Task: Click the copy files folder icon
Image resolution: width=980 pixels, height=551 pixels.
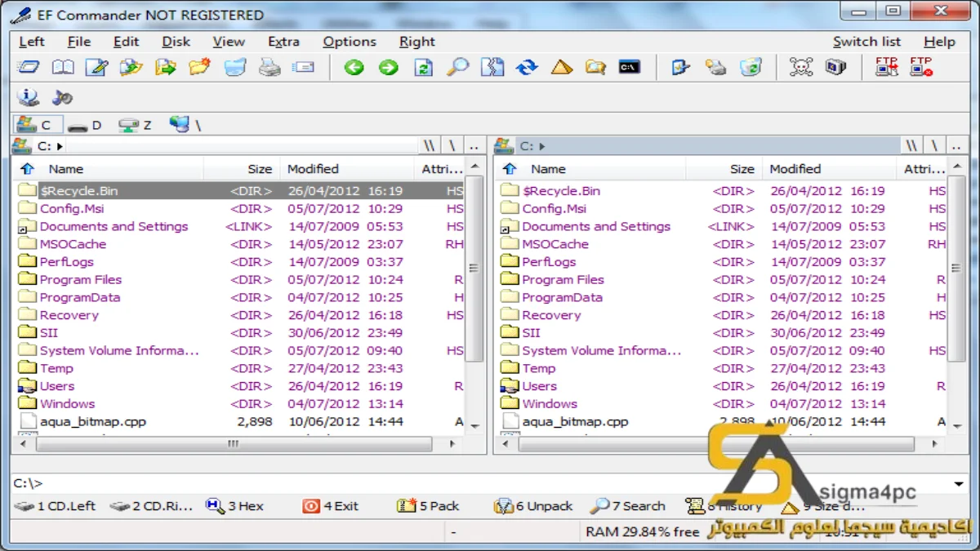Action: pos(131,68)
